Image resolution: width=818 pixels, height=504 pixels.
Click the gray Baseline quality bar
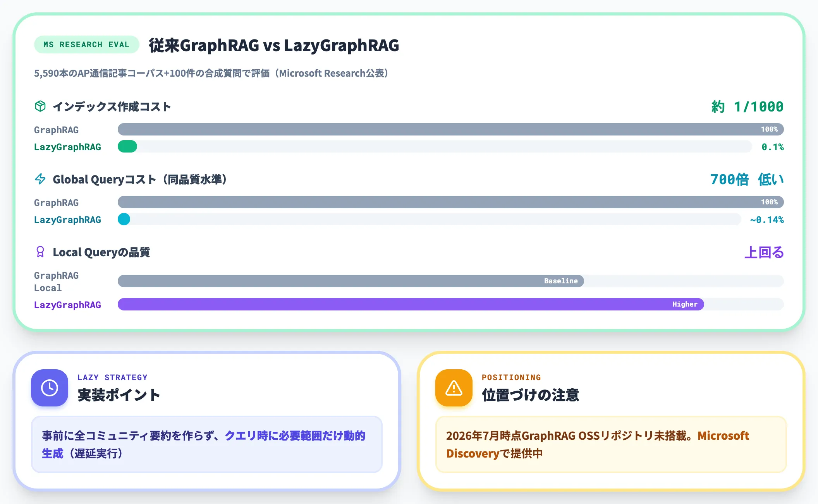[x=351, y=281]
